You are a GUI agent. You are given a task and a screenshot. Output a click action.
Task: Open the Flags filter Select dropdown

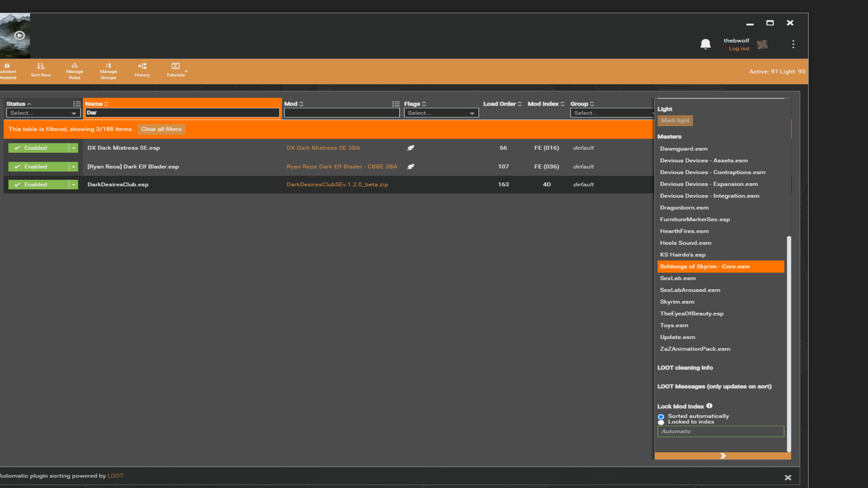point(441,113)
